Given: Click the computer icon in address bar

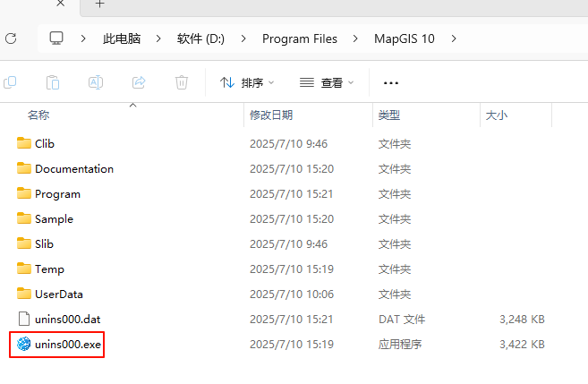Looking at the screenshot, I should point(56,38).
